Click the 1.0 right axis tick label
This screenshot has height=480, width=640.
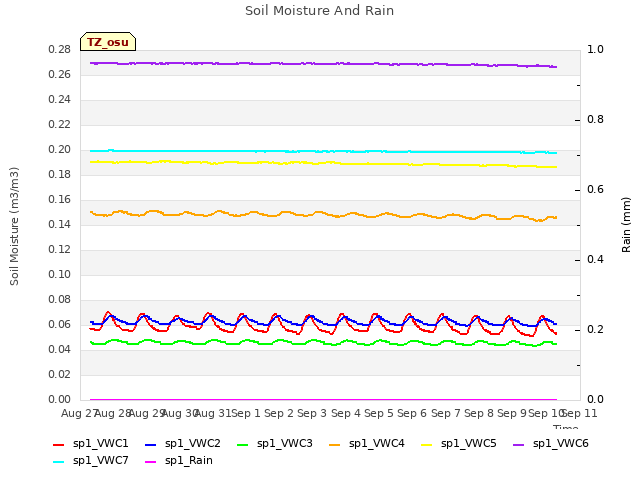(595, 49)
